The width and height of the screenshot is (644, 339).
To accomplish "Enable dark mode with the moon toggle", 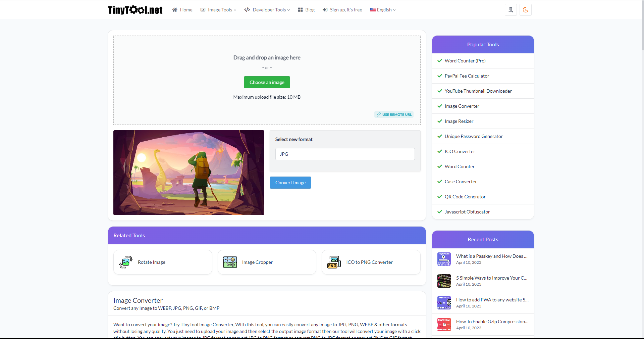I will pos(525,10).
